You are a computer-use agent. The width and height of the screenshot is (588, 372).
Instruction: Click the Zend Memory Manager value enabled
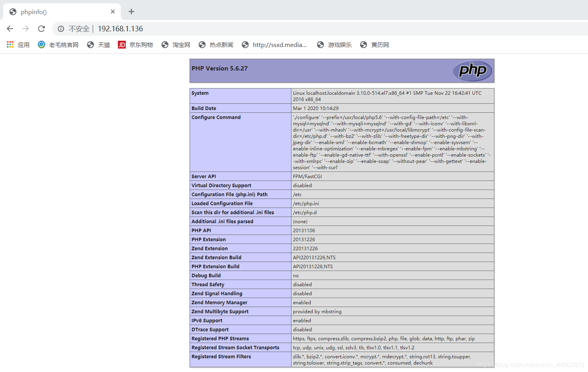[302, 303]
